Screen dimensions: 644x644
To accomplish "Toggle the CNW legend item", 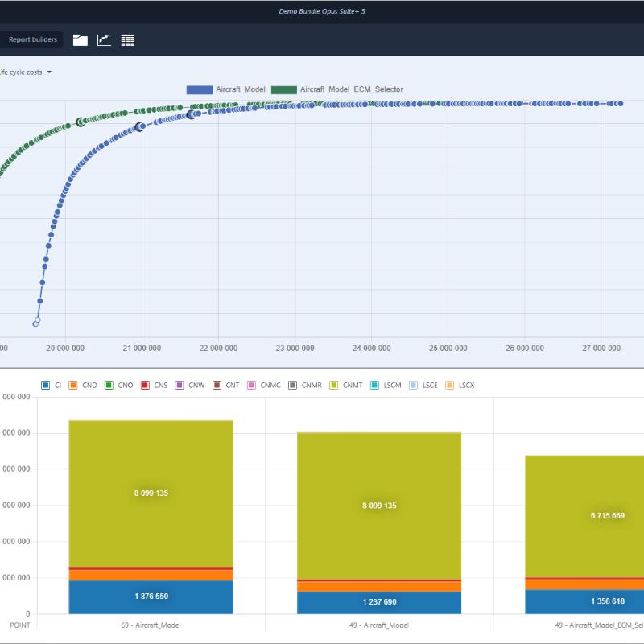I will click(190, 386).
